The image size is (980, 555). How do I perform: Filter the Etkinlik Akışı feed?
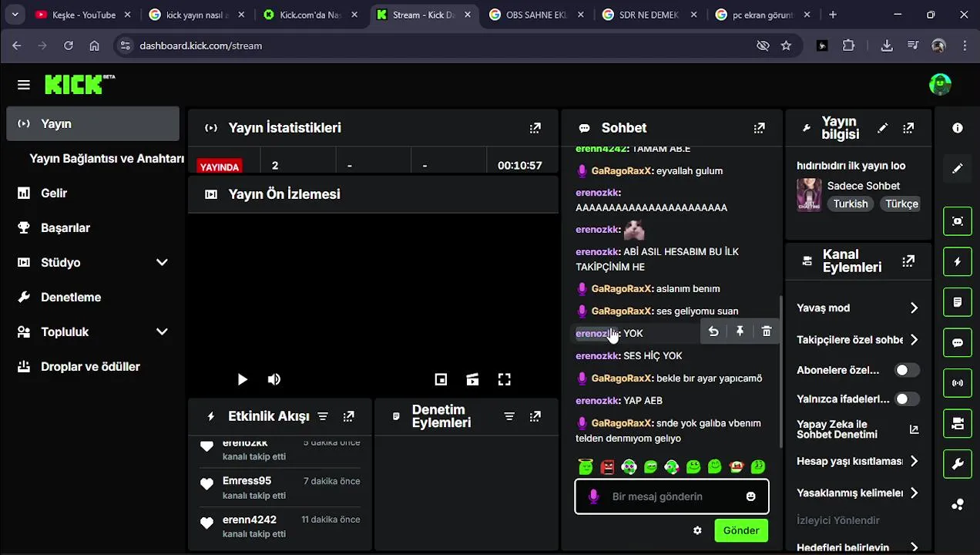pyautogui.click(x=323, y=416)
